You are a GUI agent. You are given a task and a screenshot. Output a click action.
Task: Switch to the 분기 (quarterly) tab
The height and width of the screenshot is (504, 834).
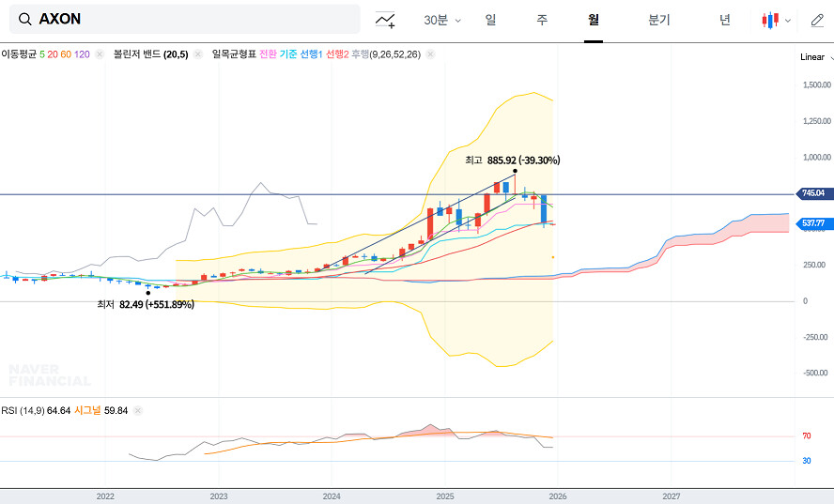[658, 21]
